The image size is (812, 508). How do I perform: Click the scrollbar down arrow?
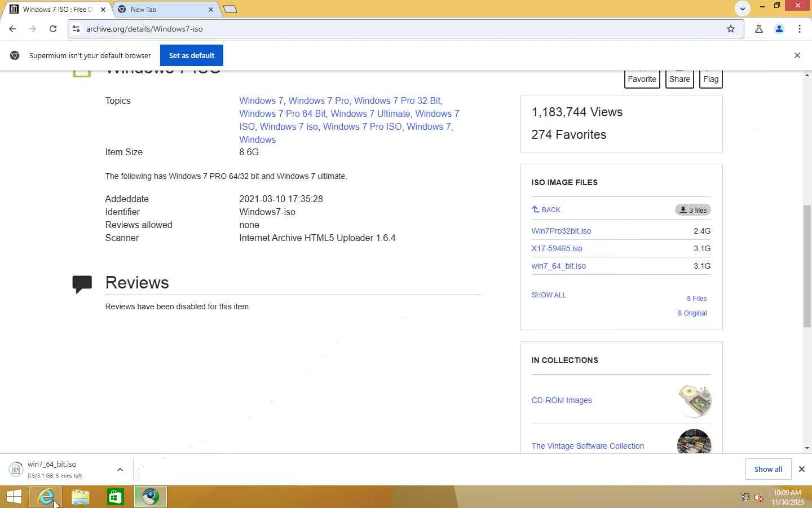[807, 448]
